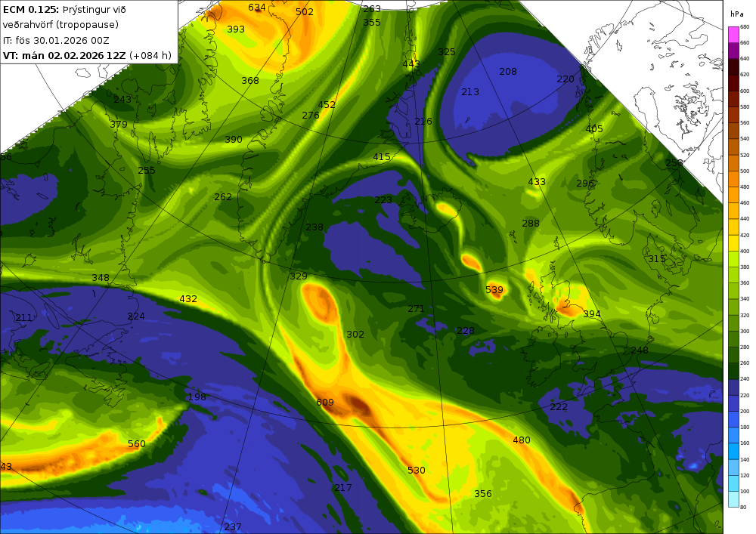Click the map value '405'
Viewport: 756px width, 534px height.
point(594,129)
